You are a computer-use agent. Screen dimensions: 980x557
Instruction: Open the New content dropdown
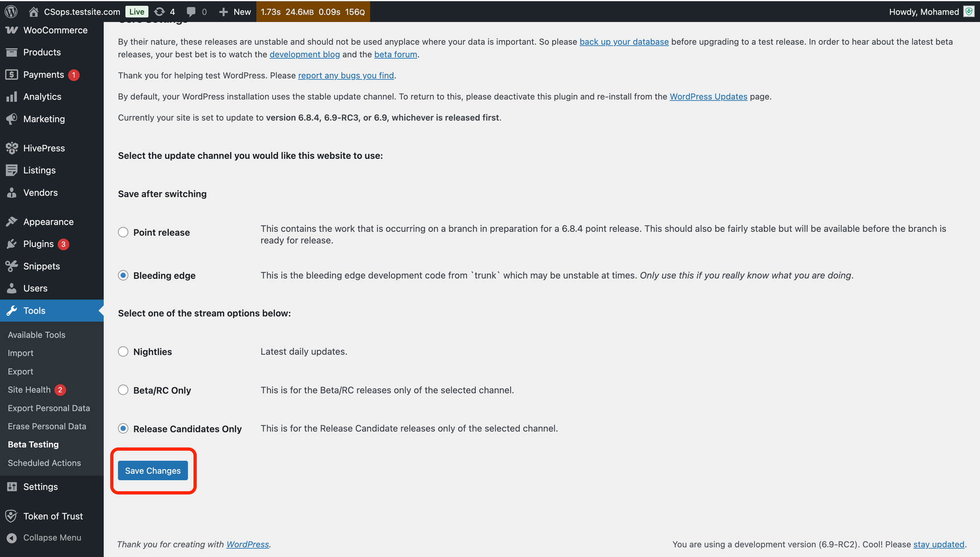coord(235,12)
